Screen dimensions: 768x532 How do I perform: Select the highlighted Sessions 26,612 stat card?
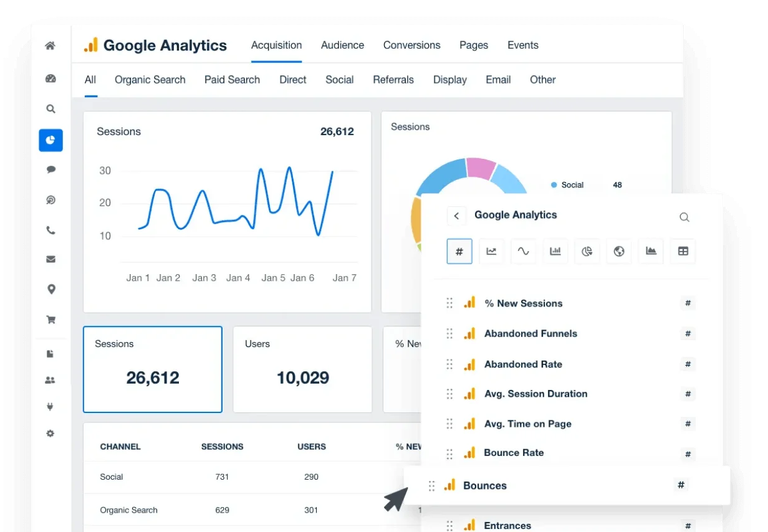point(152,369)
